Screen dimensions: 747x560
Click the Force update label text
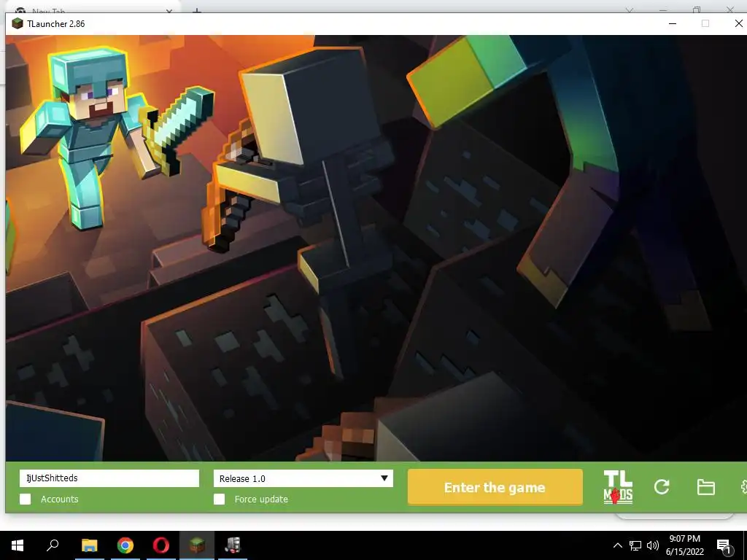261,499
